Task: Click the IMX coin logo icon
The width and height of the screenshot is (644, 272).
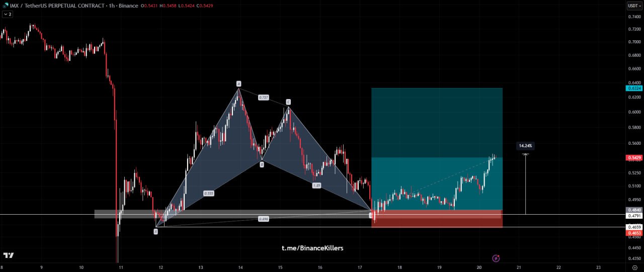Action: [x=6, y=6]
